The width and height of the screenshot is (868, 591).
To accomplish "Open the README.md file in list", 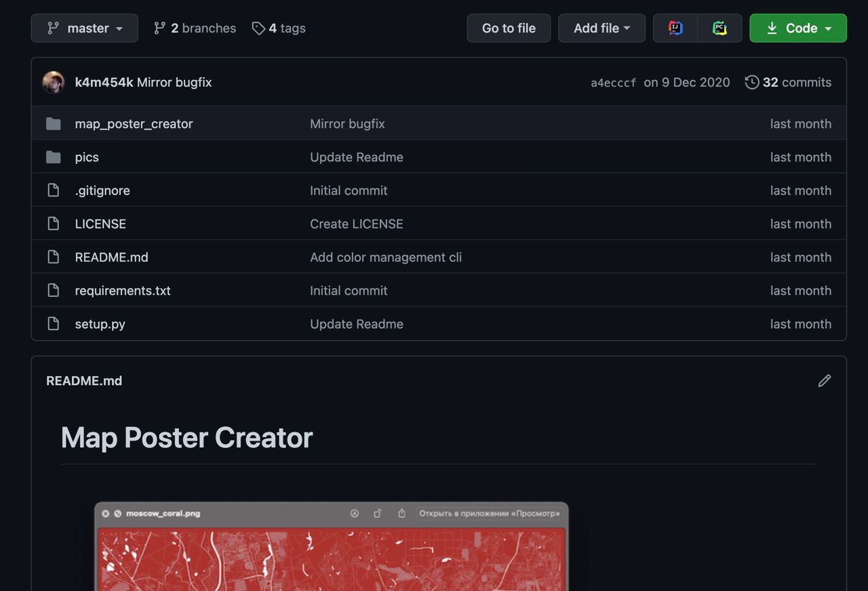I will click(111, 257).
